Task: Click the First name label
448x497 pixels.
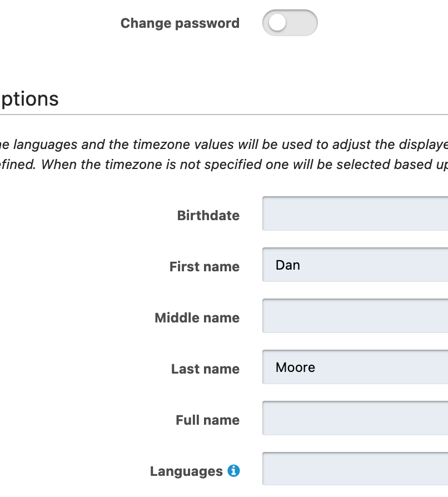Action: [x=205, y=267]
